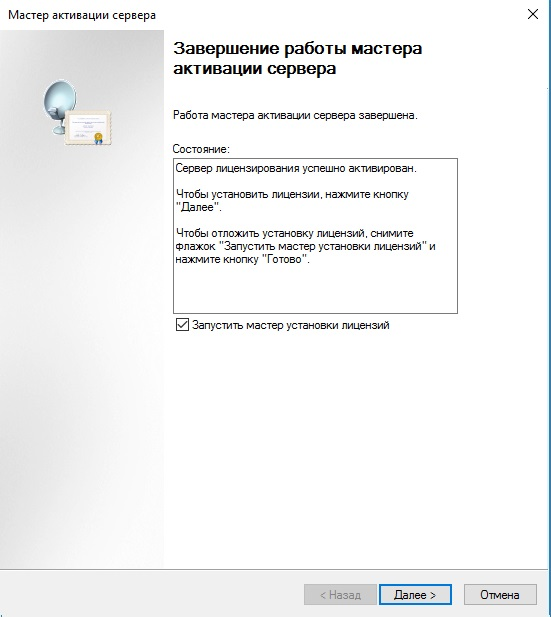The height and width of the screenshot is (617, 551).
Task: Click the gold seal on certificate image
Action: [98, 137]
